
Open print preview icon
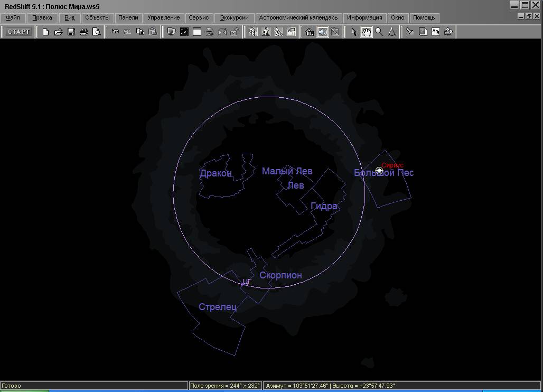tap(96, 32)
